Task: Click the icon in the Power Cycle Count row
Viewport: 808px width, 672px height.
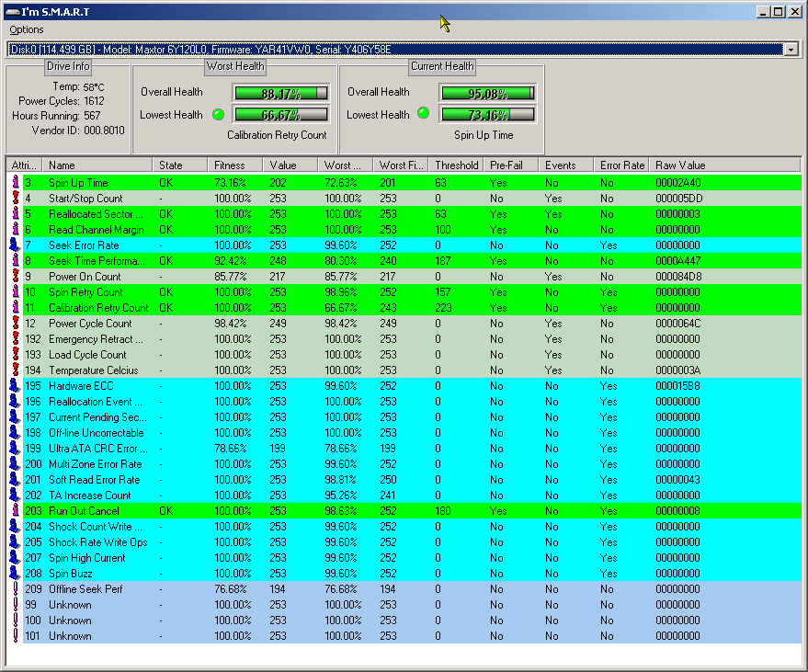Action: point(16,323)
